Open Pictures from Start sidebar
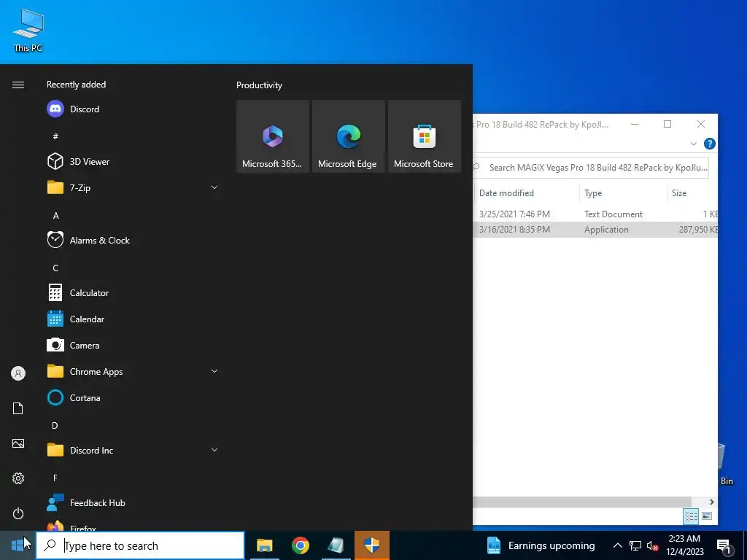This screenshot has width=747, height=560. 18,443
